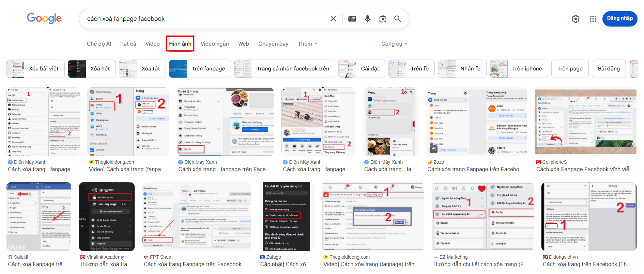644x274 pixels.
Task: Click Hướng dẫn xoá tra... Vinalink title
Action: tap(106, 264)
